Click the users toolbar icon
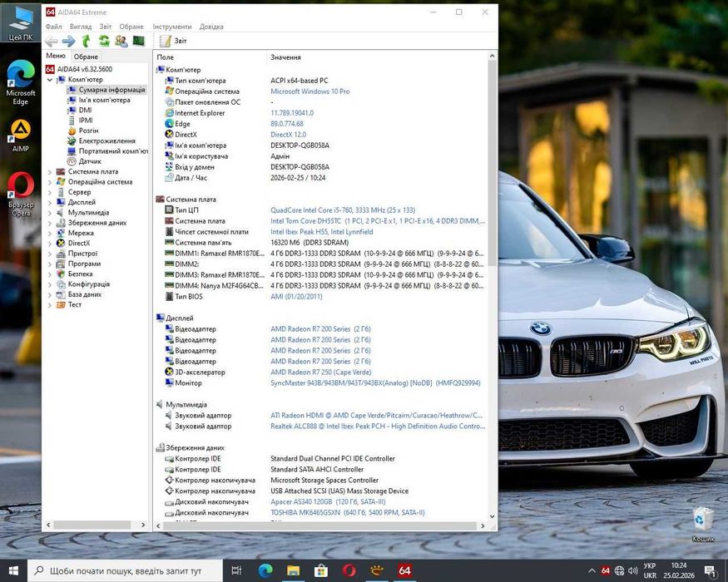The width and height of the screenshot is (728, 582). [121, 42]
